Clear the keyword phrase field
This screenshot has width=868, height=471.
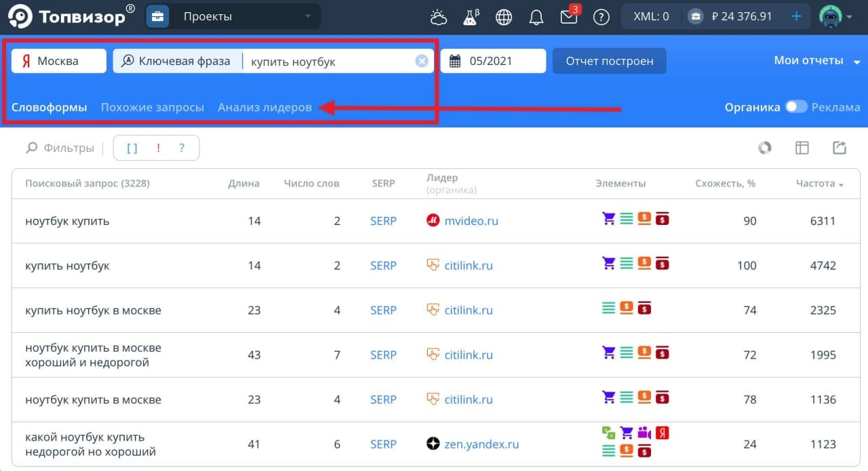coord(422,61)
